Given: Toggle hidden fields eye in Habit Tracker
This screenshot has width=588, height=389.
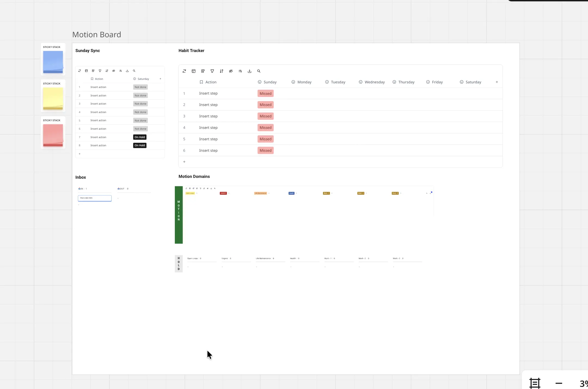Looking at the screenshot, I should pyautogui.click(x=231, y=71).
